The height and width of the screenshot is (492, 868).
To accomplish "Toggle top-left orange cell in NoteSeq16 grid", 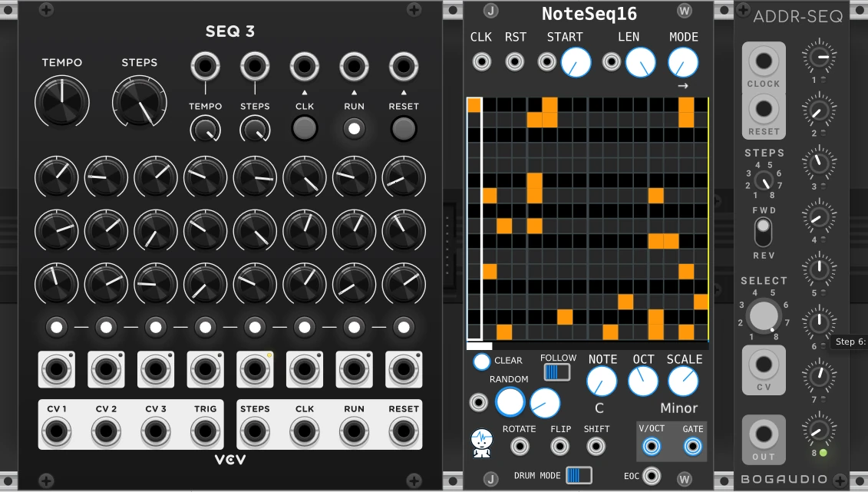I will [x=474, y=104].
